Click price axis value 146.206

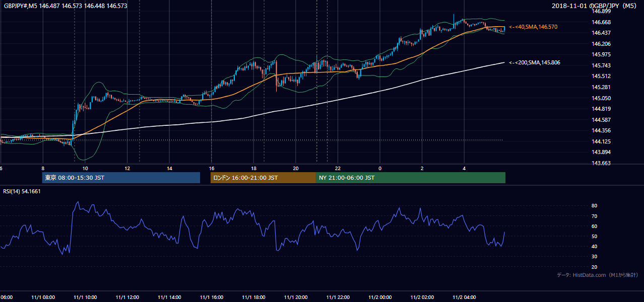coord(601,44)
